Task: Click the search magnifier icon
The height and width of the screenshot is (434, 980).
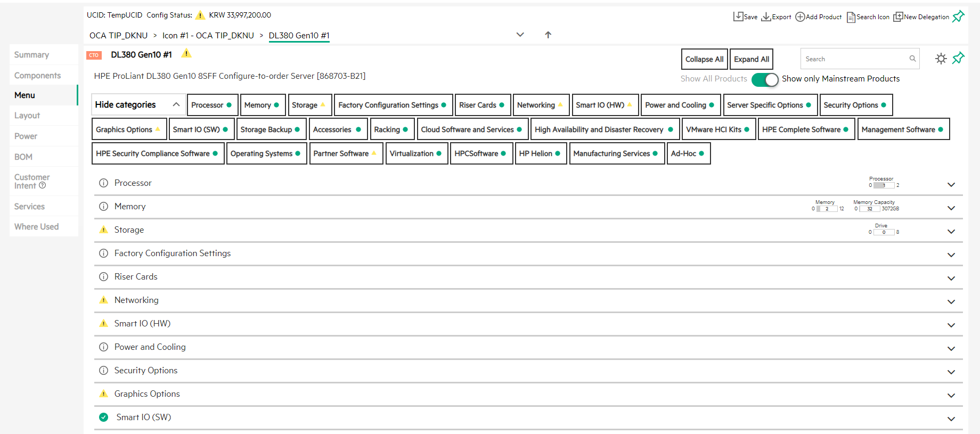Action: pos(912,59)
